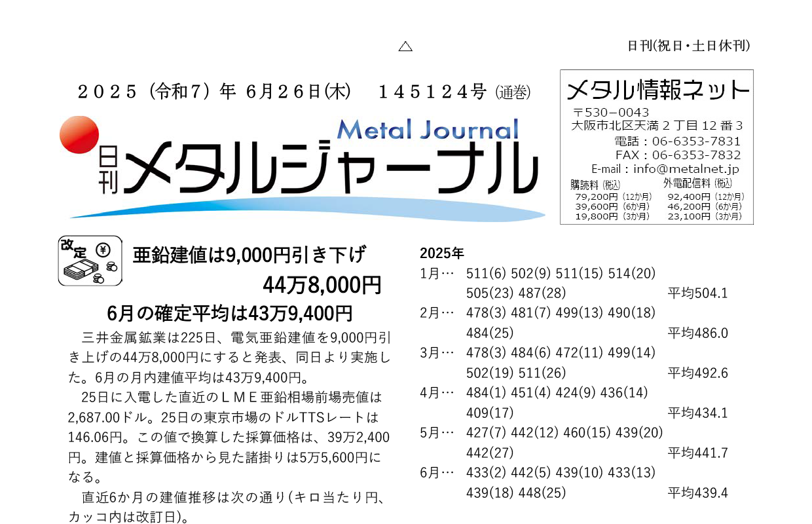The height and width of the screenshot is (524, 812).
Task: Click the address 大阪市北区天満2丁目12番3
Action: click(x=657, y=126)
